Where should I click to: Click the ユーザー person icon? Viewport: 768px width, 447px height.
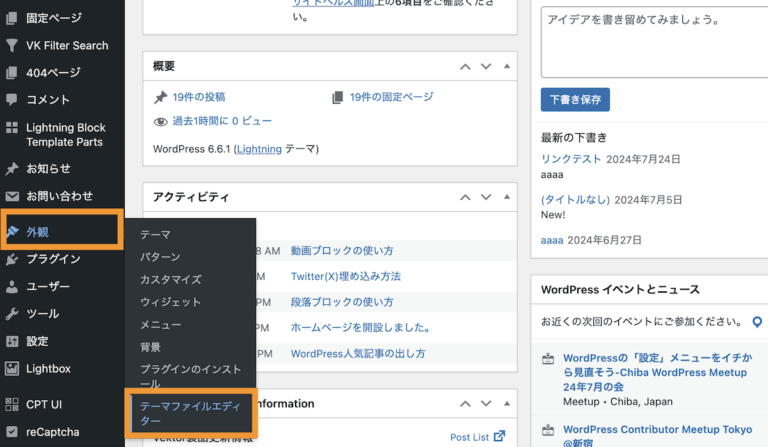(12, 286)
